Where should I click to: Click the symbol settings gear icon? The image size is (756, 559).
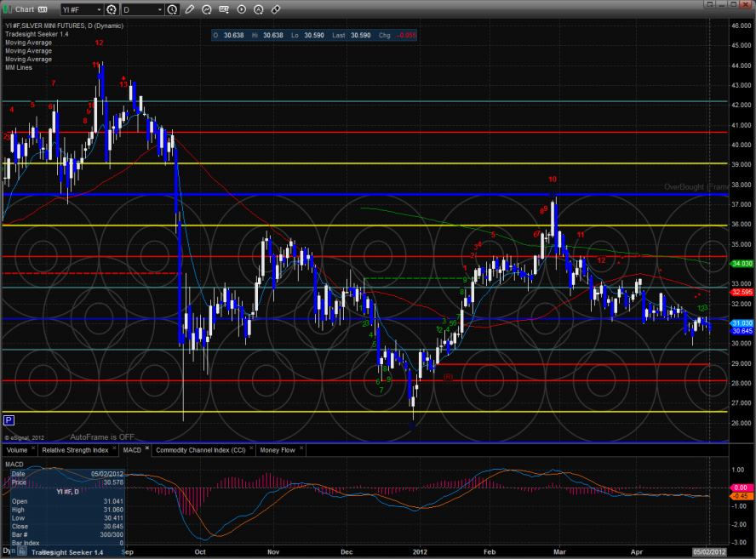112,10
